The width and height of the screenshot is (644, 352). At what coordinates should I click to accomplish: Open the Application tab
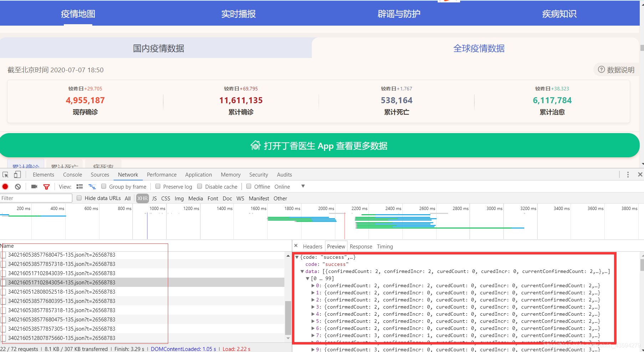point(199,175)
